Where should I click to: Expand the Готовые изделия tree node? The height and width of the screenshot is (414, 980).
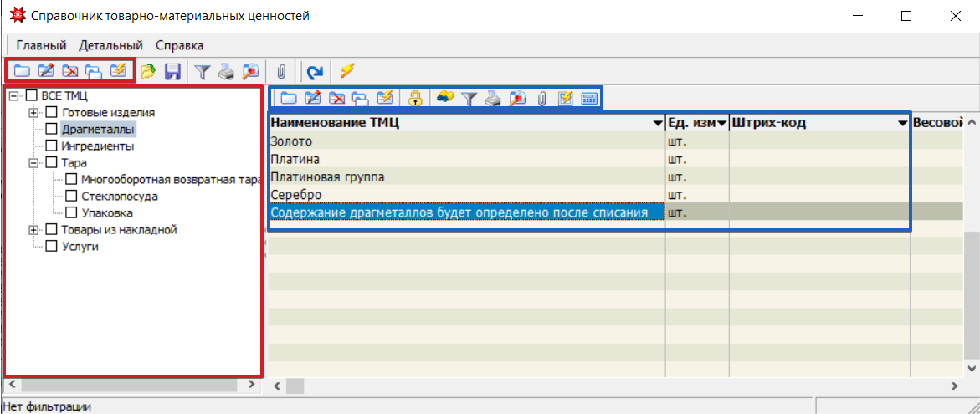[x=33, y=112]
